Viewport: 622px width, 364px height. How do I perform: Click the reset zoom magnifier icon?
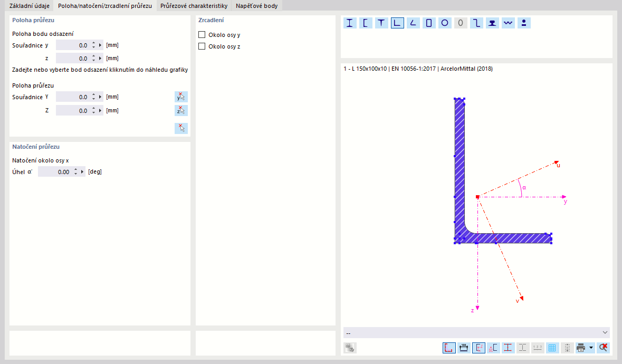(x=604, y=348)
